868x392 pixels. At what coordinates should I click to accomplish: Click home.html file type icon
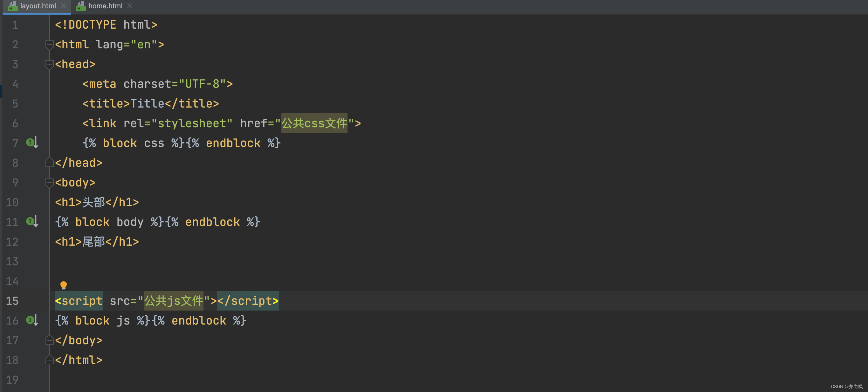(80, 6)
